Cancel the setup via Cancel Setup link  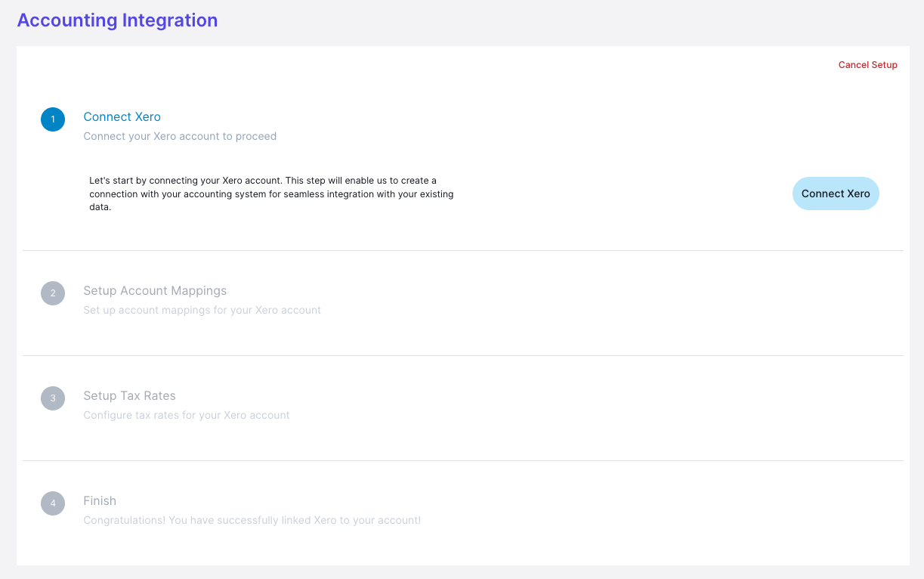(868, 65)
